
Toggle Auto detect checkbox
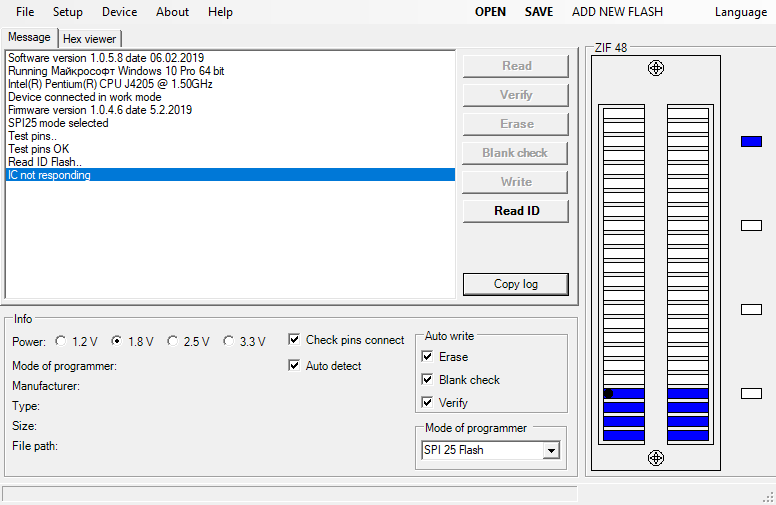pos(294,365)
